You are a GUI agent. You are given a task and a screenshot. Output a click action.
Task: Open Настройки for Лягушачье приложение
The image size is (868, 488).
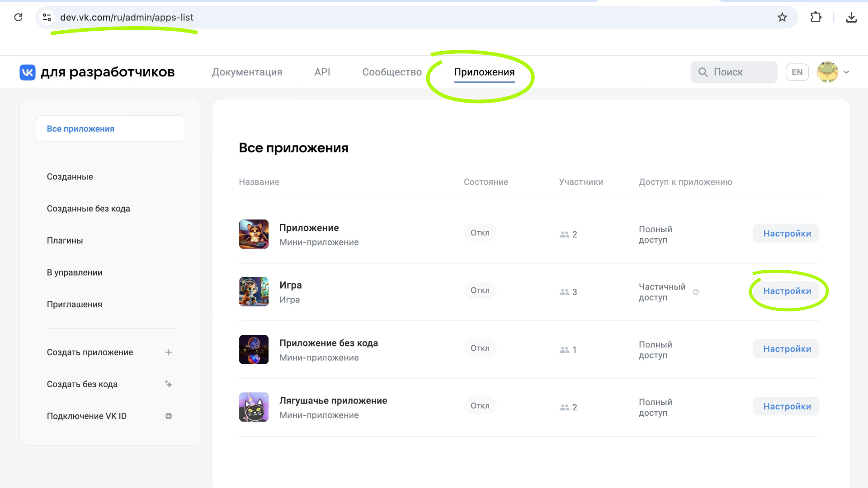787,406
